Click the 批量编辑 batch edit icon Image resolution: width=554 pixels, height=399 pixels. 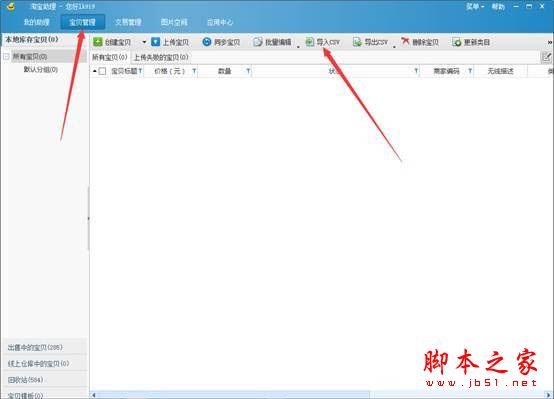258,42
